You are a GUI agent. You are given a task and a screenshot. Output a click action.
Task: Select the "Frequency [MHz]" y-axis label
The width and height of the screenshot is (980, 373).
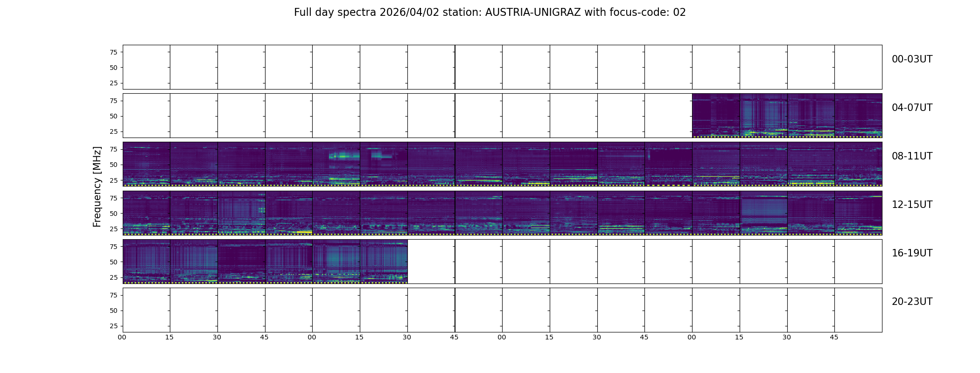[x=97, y=186]
